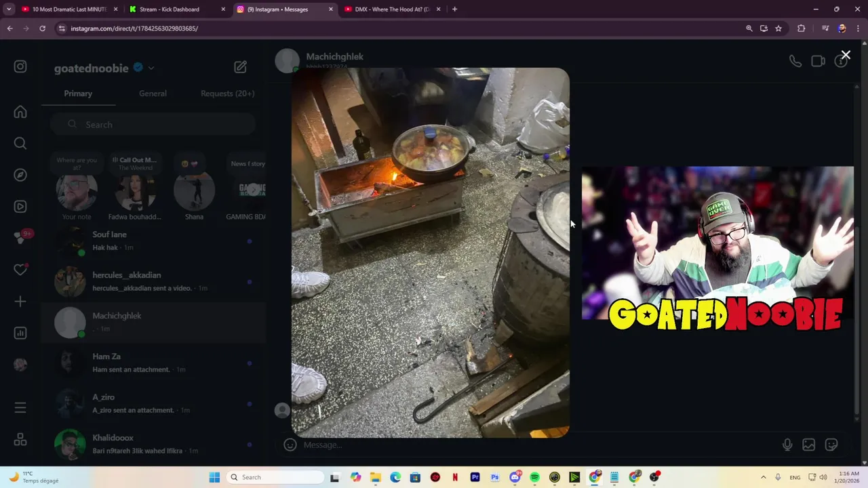Viewport: 868px width, 488px height.
Task: Start a video call
Action: pos(818,61)
